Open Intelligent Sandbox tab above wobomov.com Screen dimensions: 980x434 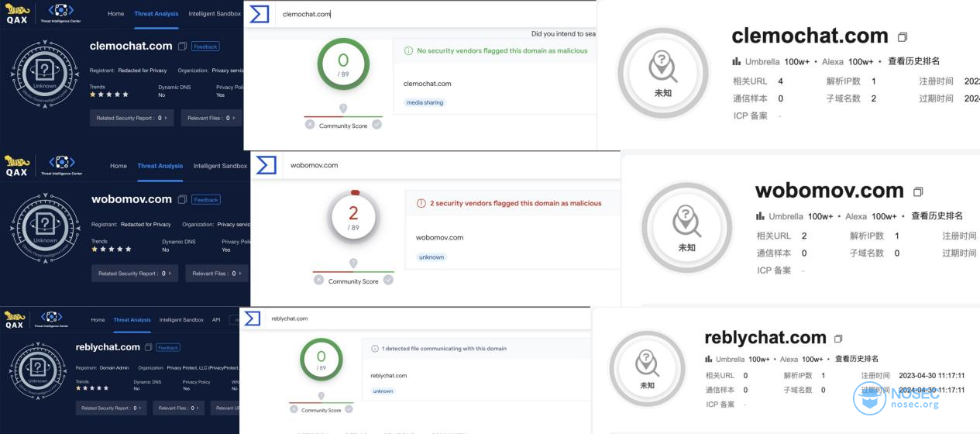[220, 166]
